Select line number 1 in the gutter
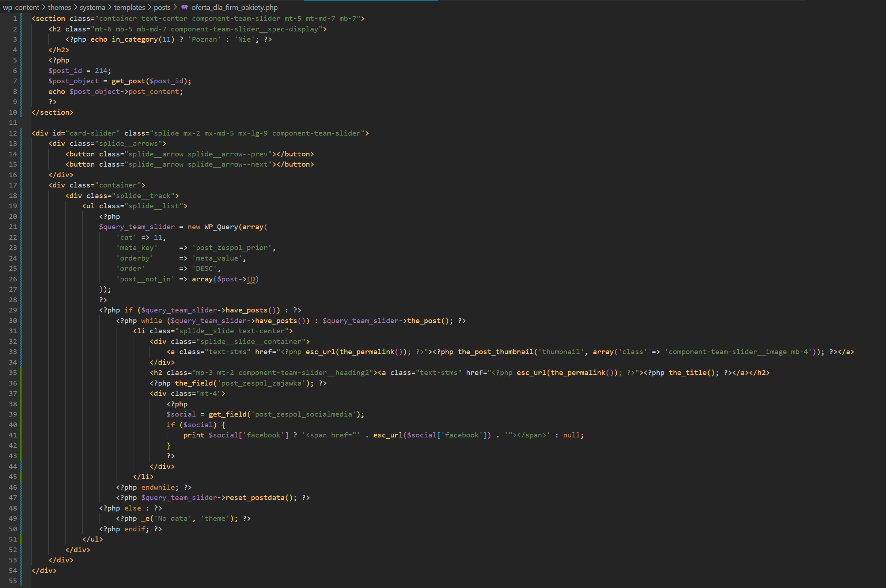The width and height of the screenshot is (886, 588). click(15, 18)
